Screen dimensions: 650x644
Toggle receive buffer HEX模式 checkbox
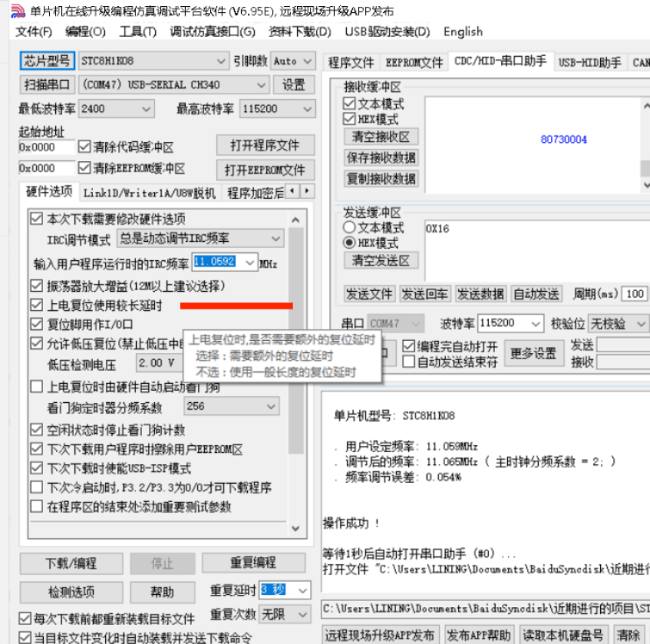349,119
